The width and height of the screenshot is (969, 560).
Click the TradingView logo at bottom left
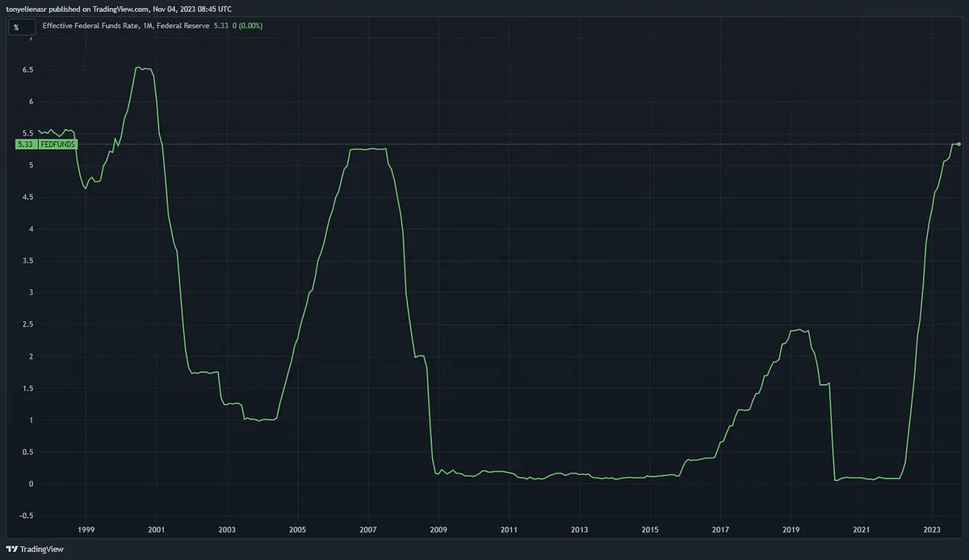point(34,549)
